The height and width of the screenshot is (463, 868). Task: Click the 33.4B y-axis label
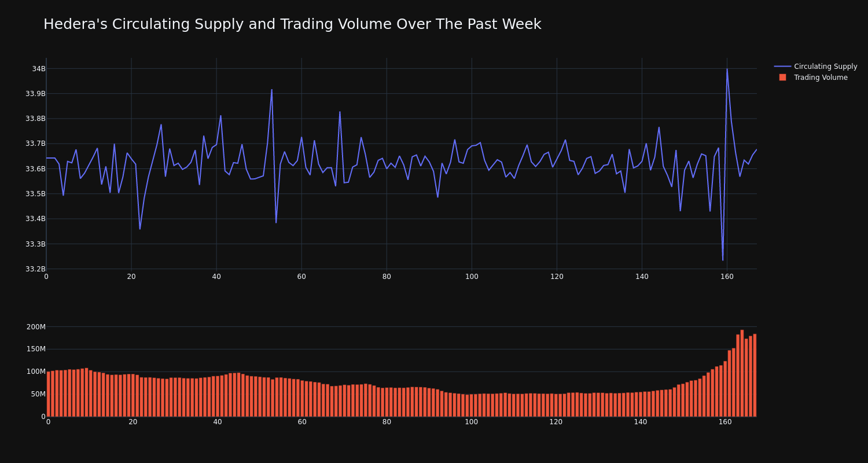click(35, 219)
